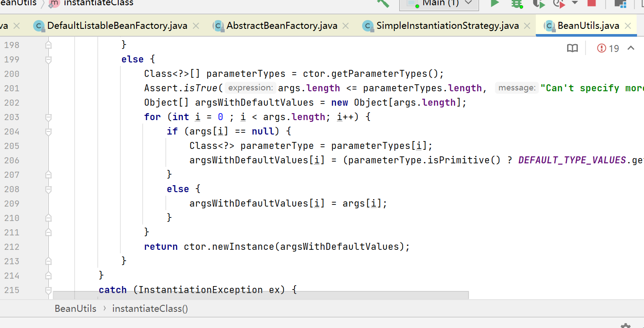Click the method icon before instantiateClass
This screenshot has height=328, width=644.
pos(54,3)
